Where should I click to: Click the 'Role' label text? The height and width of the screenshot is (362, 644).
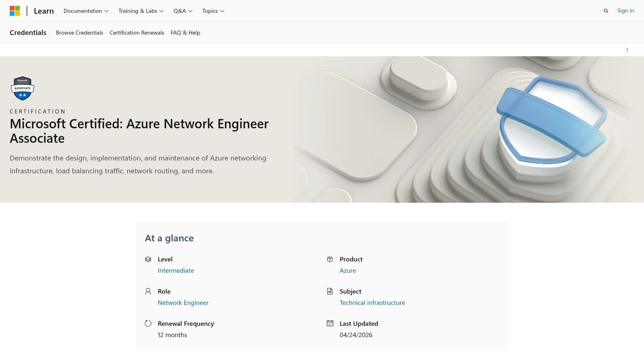click(x=164, y=292)
